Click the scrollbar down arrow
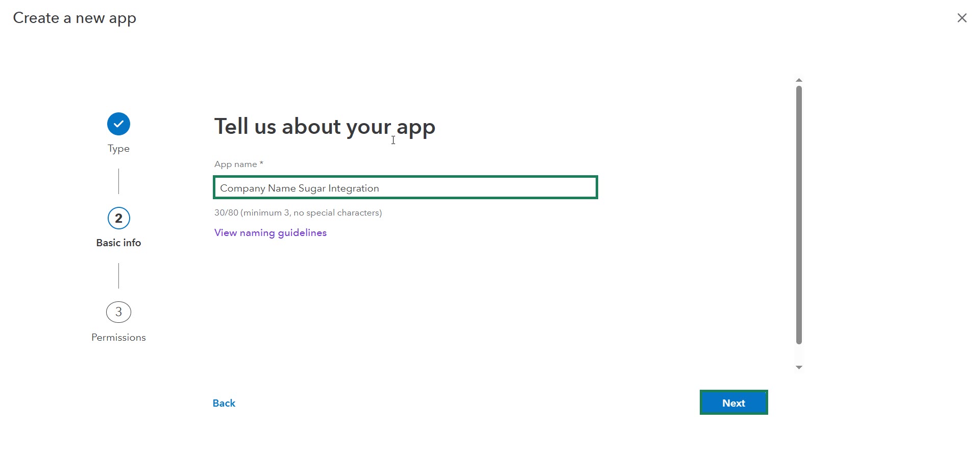The width and height of the screenshot is (980, 449). (799, 367)
